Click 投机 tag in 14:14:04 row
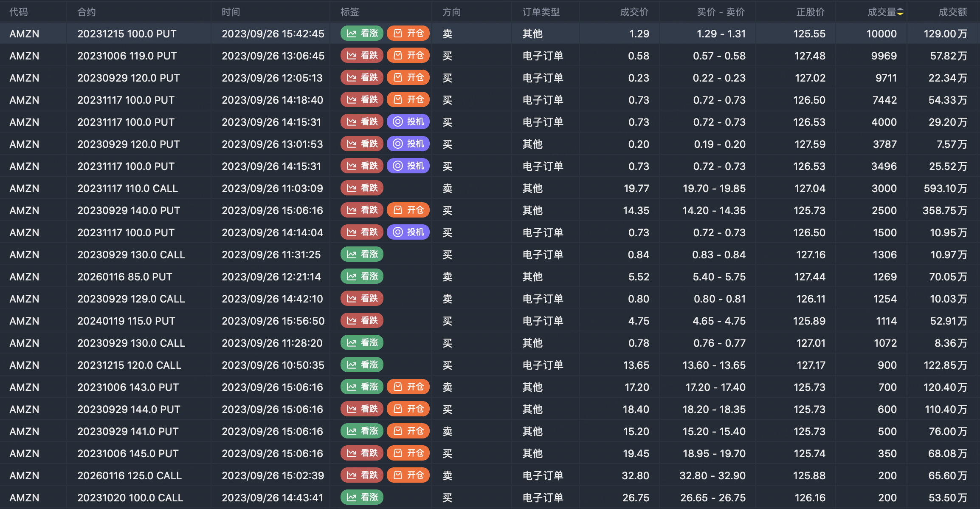980x509 pixels. (408, 232)
